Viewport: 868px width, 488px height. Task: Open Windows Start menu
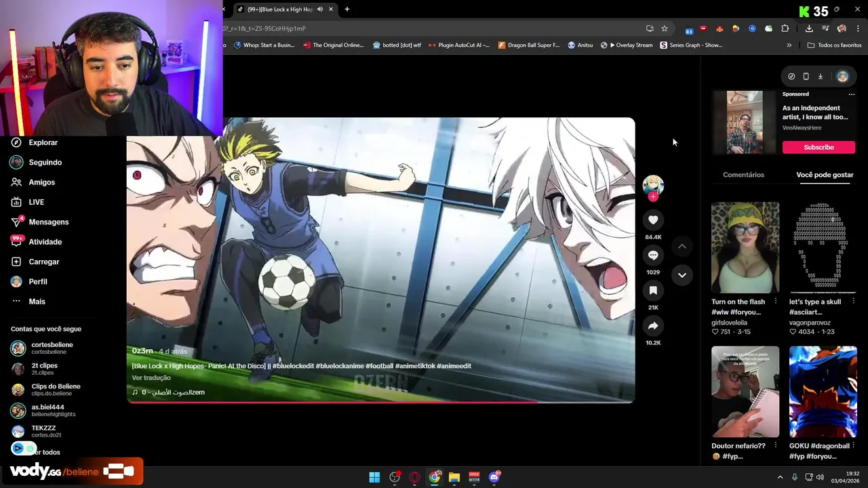[374, 477]
